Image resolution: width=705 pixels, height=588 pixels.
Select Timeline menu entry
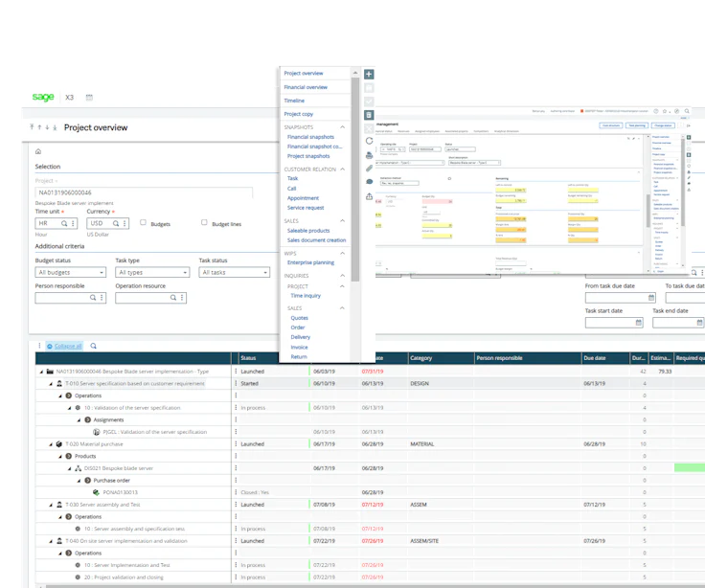coord(294,101)
